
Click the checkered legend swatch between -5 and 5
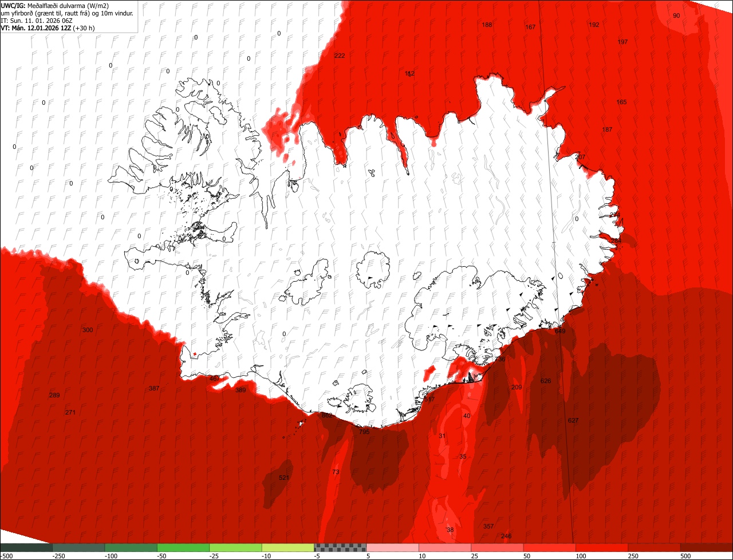340,547
